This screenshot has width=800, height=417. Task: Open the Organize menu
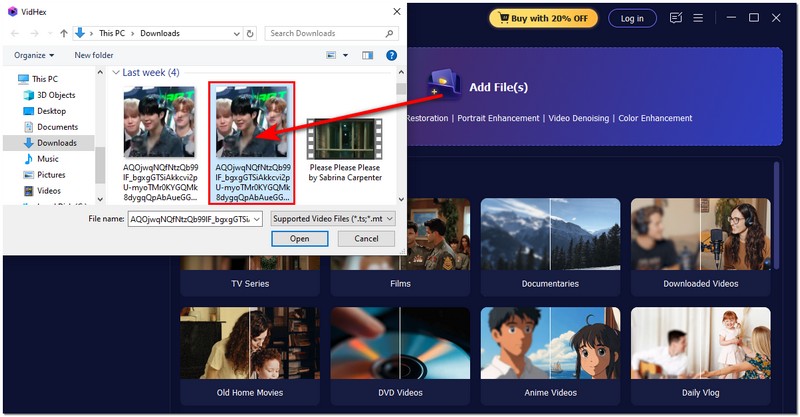[33, 55]
